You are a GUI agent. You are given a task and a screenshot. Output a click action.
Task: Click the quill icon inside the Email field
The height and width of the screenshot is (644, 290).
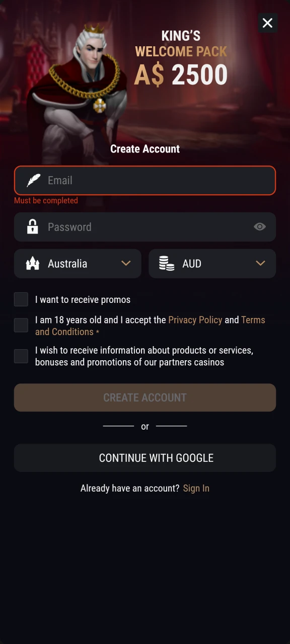click(33, 180)
